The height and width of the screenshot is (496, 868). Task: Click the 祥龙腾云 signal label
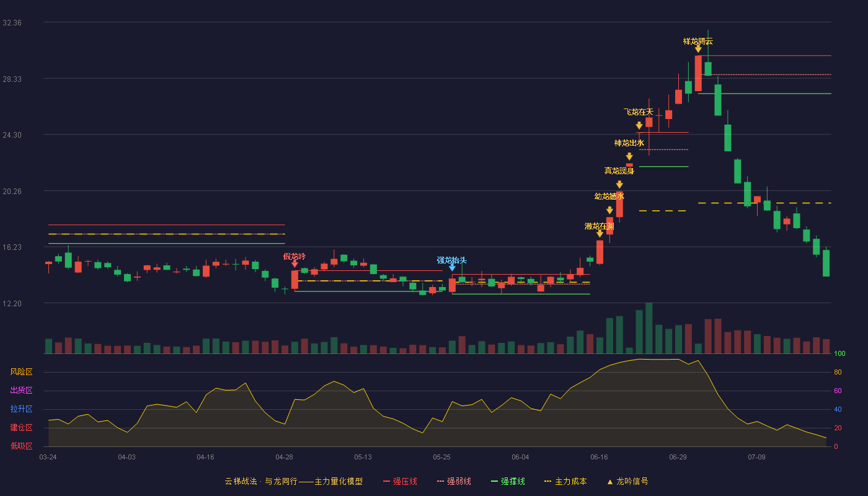tap(698, 41)
